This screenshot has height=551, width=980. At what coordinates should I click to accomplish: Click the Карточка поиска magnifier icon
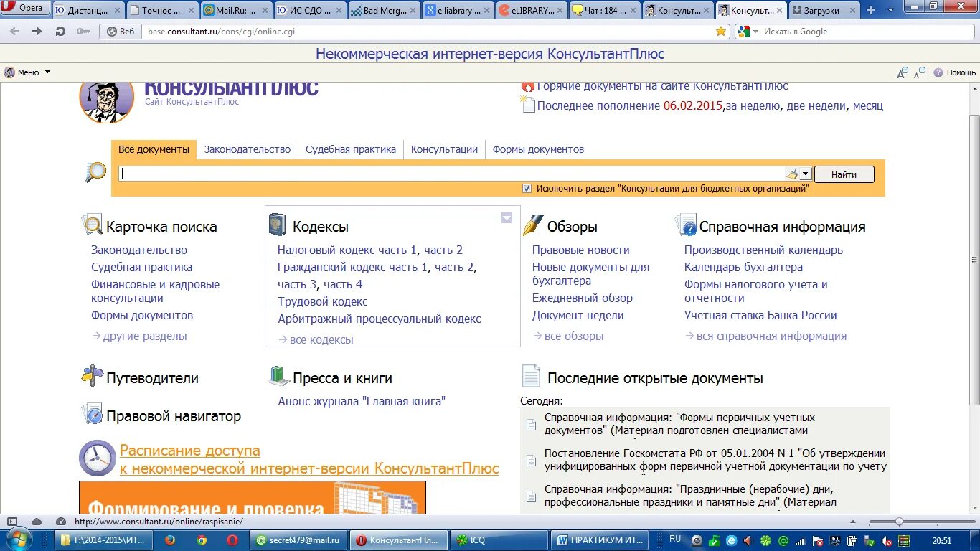tap(92, 225)
